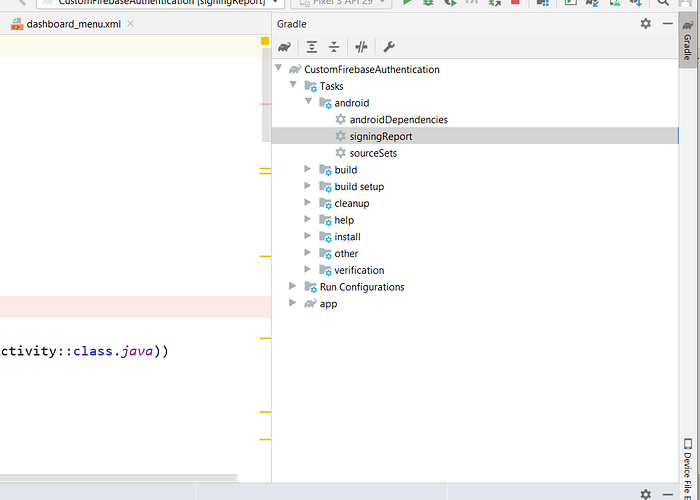Click the green Run button in toolbar
Image resolution: width=700 pixels, height=500 pixels.
pos(407,2)
